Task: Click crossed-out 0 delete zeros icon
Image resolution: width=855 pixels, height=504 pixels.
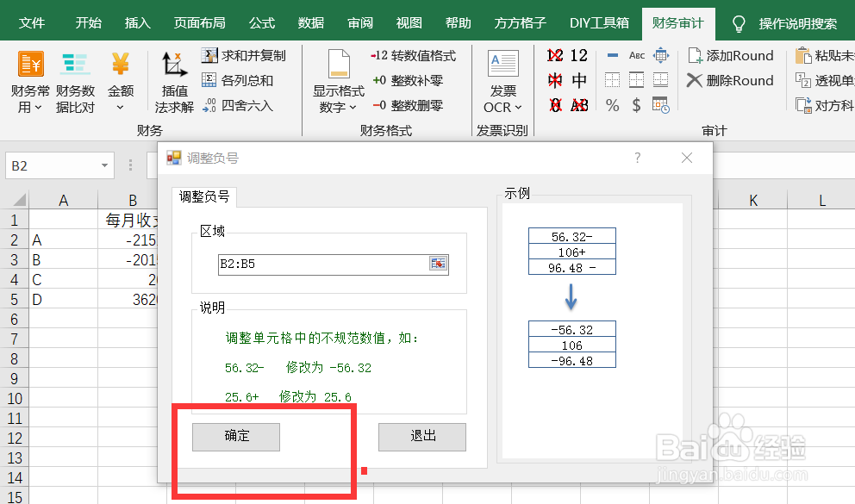Action: (555, 105)
